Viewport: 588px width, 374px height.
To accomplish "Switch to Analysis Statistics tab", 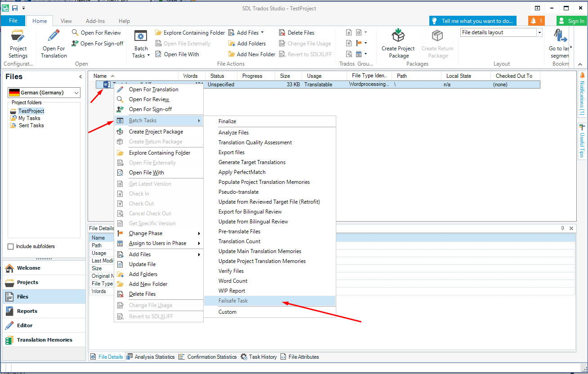I will point(151,357).
